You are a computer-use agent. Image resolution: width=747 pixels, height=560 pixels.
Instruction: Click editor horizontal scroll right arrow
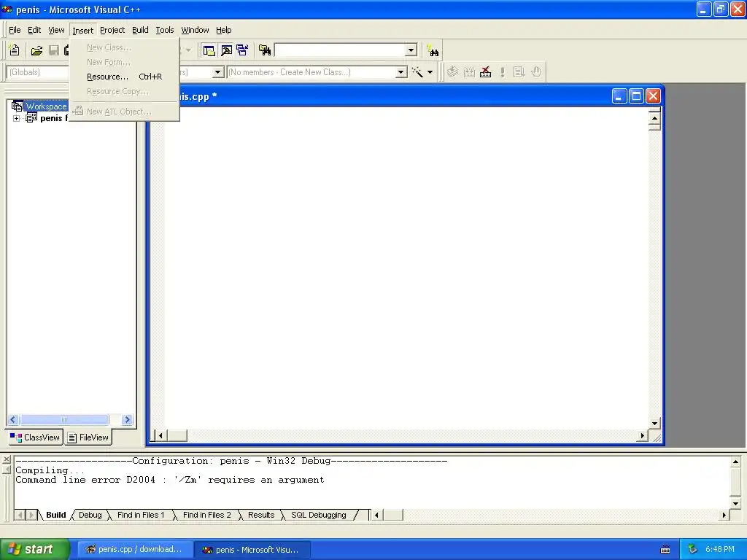click(x=642, y=435)
